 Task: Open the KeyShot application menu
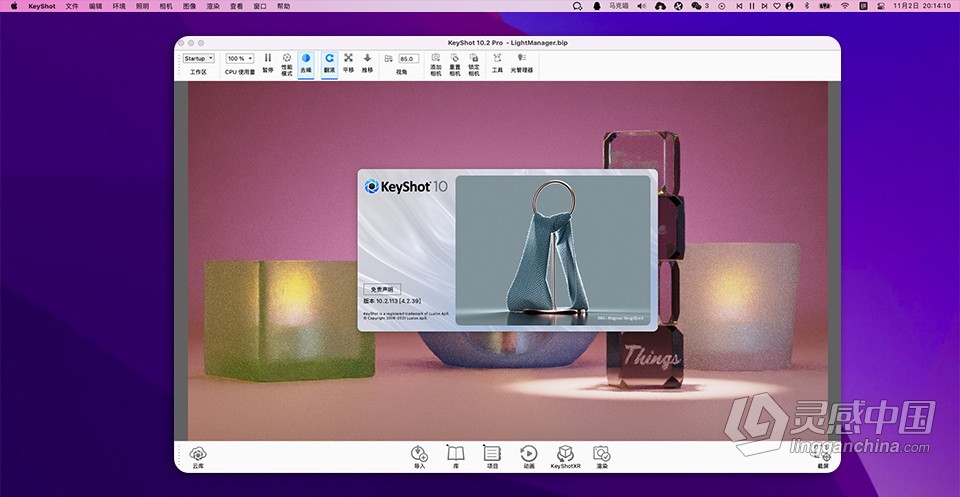pos(42,6)
